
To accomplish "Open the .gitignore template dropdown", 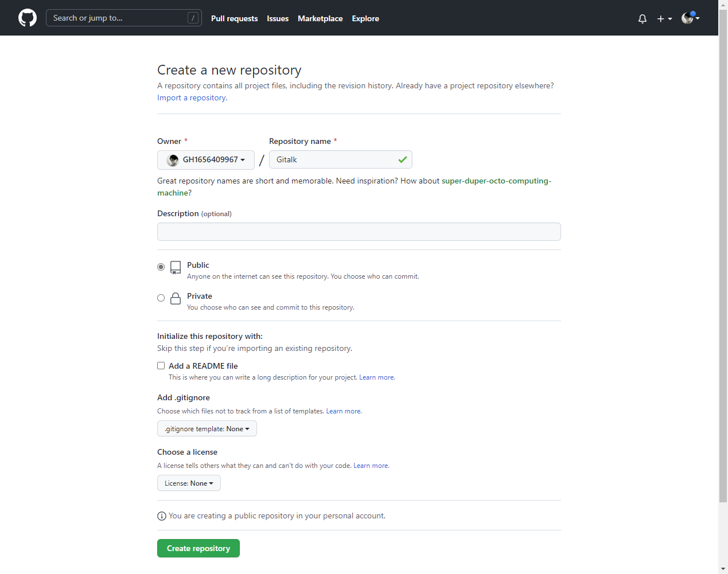I will [x=207, y=428].
